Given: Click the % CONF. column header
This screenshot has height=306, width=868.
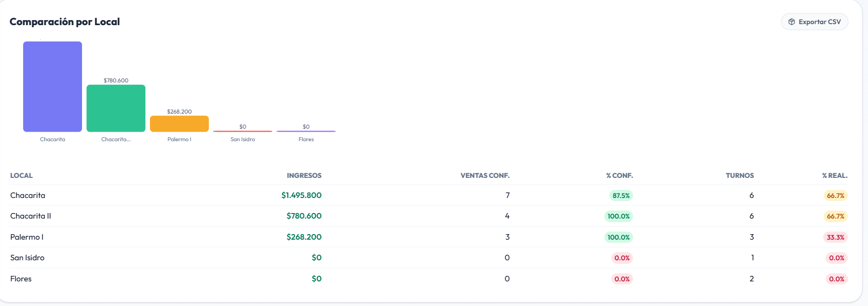Looking at the screenshot, I should pyautogui.click(x=619, y=175).
